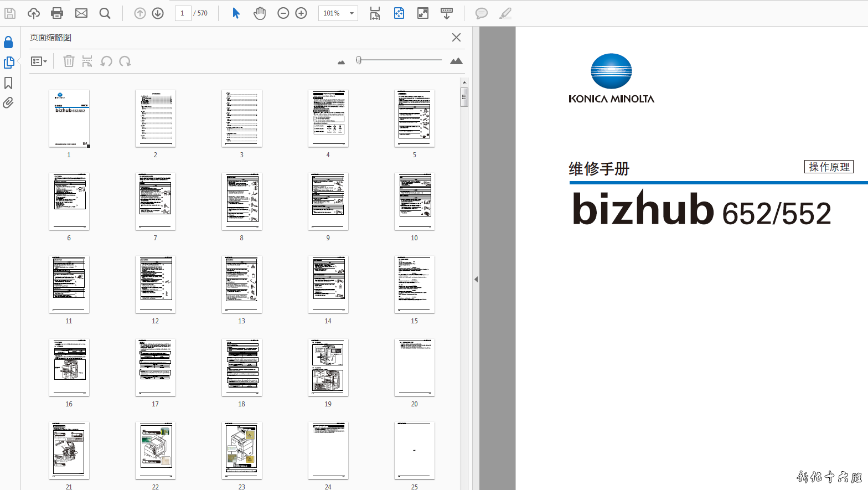This screenshot has height=490, width=868.
Task: Click the zoom in plus button
Action: point(301,13)
